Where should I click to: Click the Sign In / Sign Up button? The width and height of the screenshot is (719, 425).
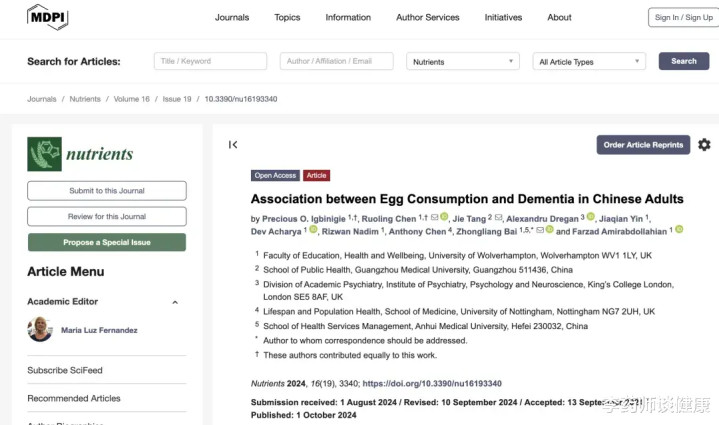pyautogui.click(x=684, y=17)
